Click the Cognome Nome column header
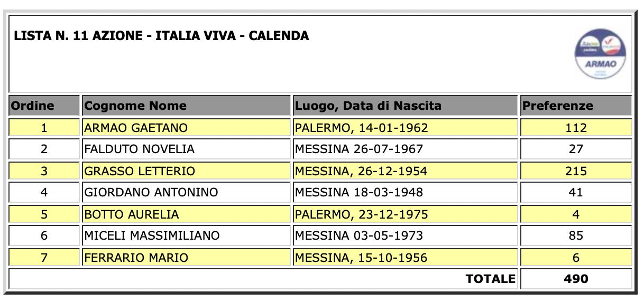The image size is (644, 302). 187,106
